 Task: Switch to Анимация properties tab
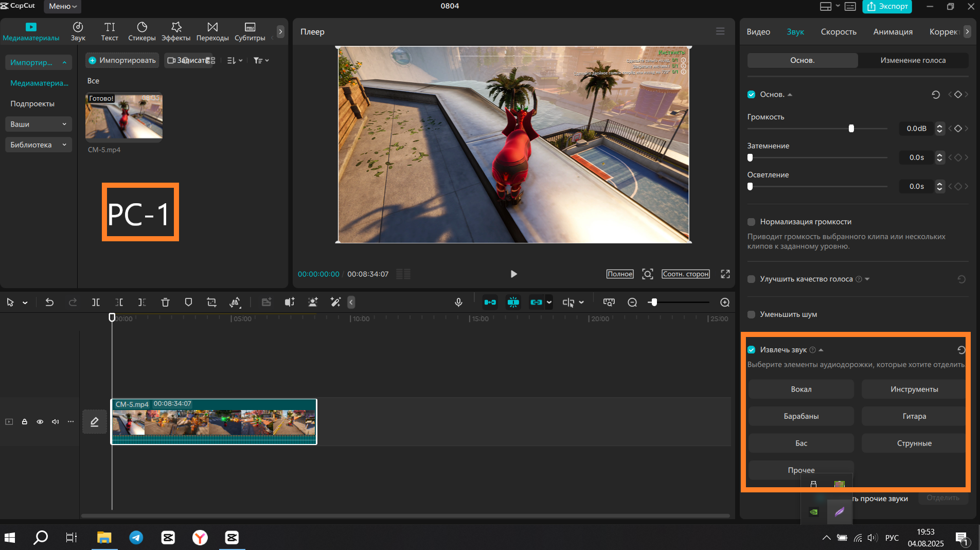tap(893, 32)
